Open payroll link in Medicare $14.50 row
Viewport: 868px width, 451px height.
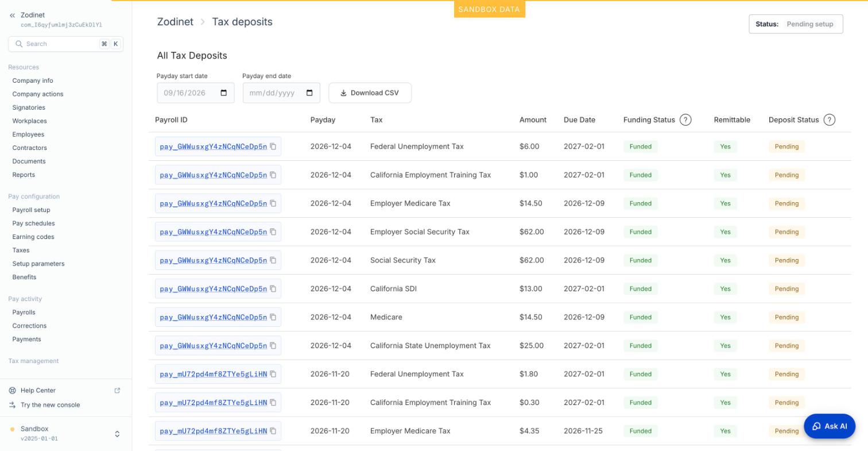[x=214, y=317]
